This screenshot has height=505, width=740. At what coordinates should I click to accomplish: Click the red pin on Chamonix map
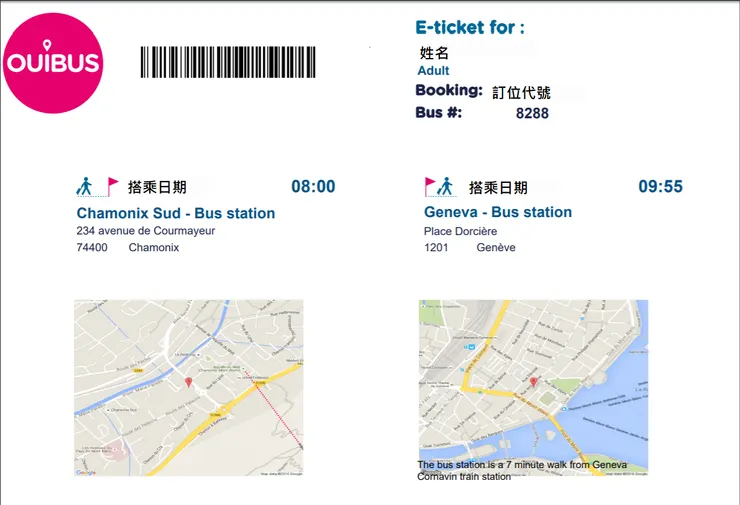(x=189, y=383)
